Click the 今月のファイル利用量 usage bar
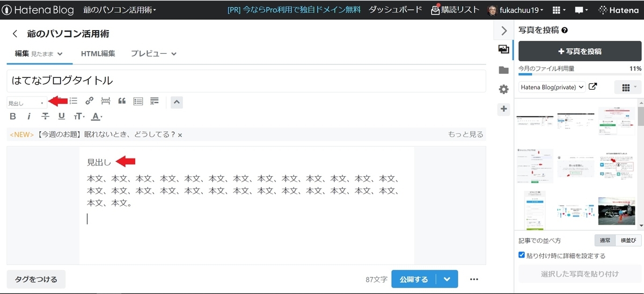Screen dimensions: 644x294 (580, 74)
